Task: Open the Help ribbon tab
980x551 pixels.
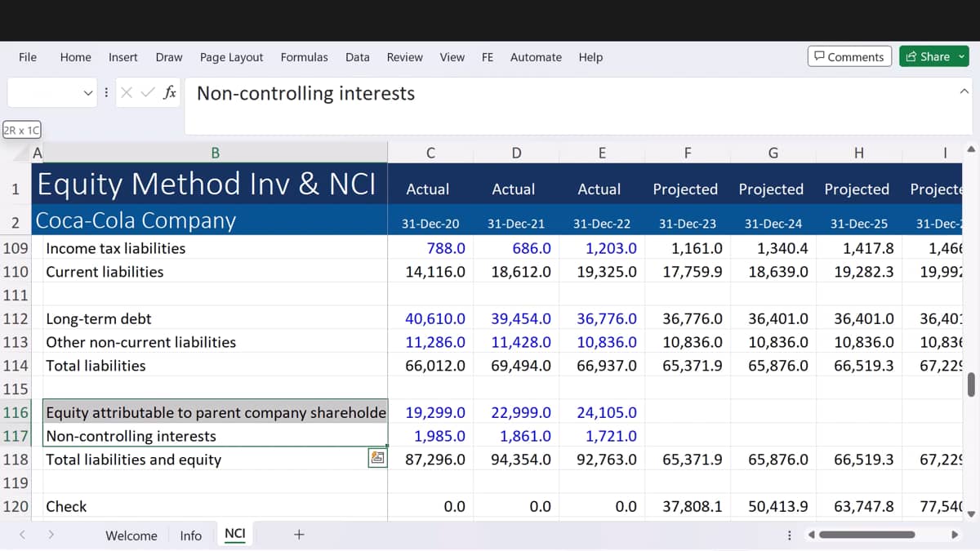Action: coord(590,57)
